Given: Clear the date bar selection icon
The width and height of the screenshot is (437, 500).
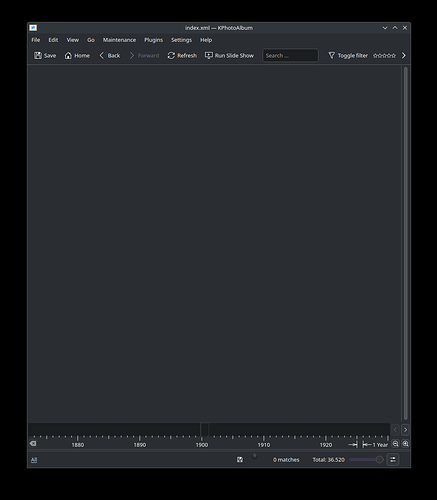Looking at the screenshot, I should [33, 443].
